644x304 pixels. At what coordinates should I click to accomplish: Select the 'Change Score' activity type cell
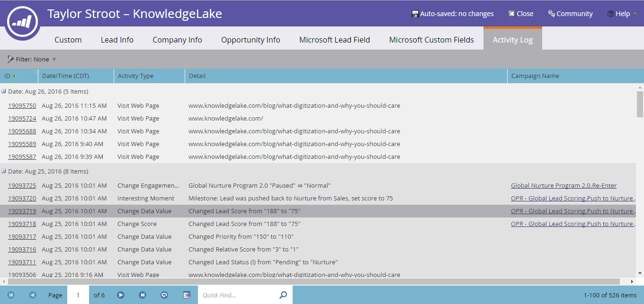[x=137, y=224]
